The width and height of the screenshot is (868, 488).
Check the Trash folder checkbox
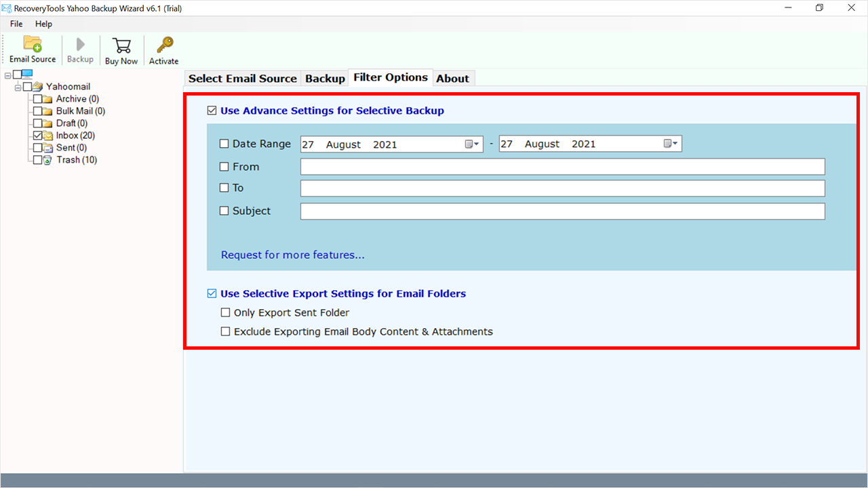point(38,160)
